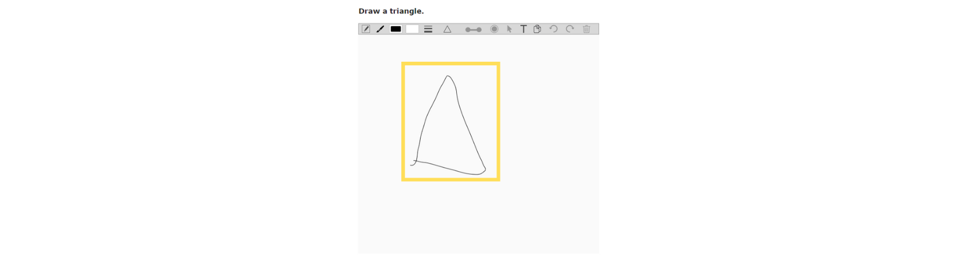Click the hand-drawn triangle's top vertex
The image size is (980, 262).
[447, 76]
